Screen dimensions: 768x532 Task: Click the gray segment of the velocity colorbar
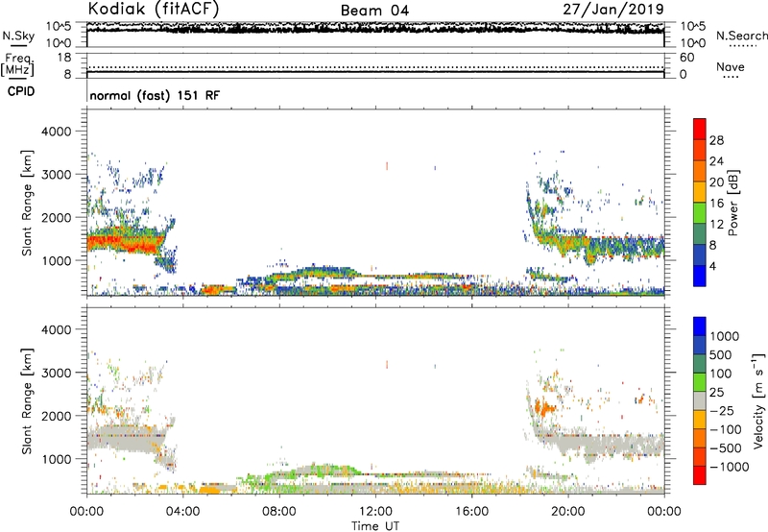point(700,400)
